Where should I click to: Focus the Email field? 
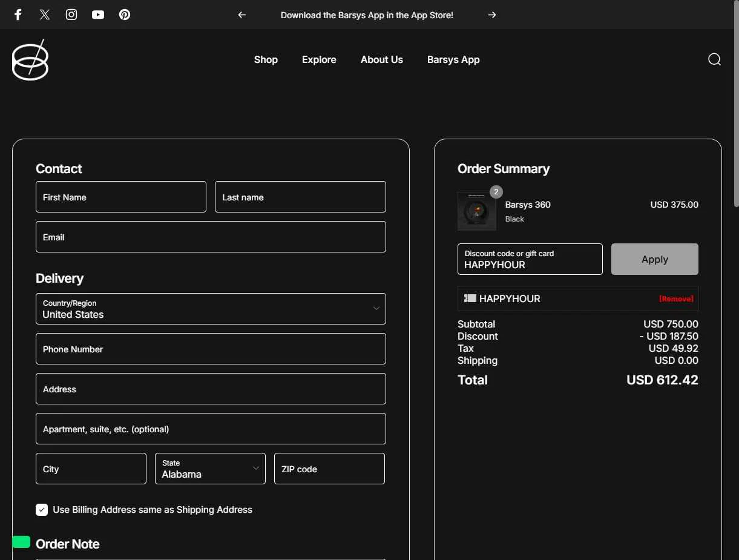click(x=211, y=237)
